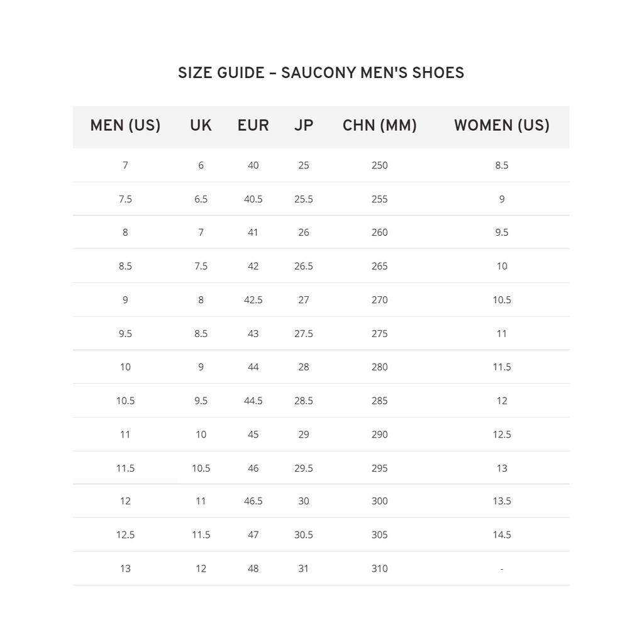644x644 pixels.
Task: Click the JP 28.5 cell
Action: pos(304,401)
